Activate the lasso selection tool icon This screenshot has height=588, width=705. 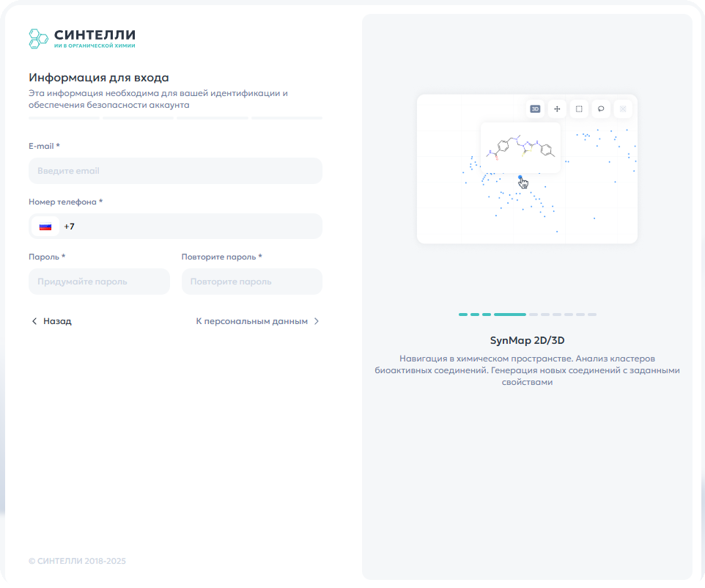pyautogui.click(x=601, y=109)
